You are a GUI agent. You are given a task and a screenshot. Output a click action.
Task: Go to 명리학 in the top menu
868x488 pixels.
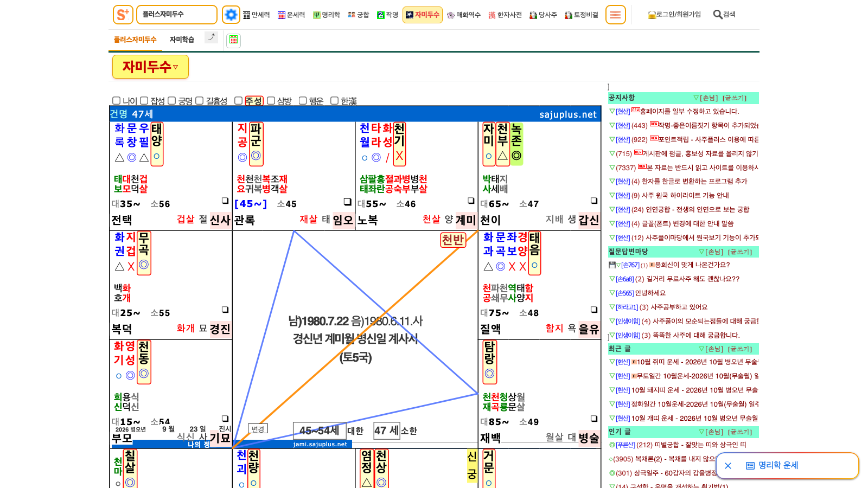coord(327,15)
